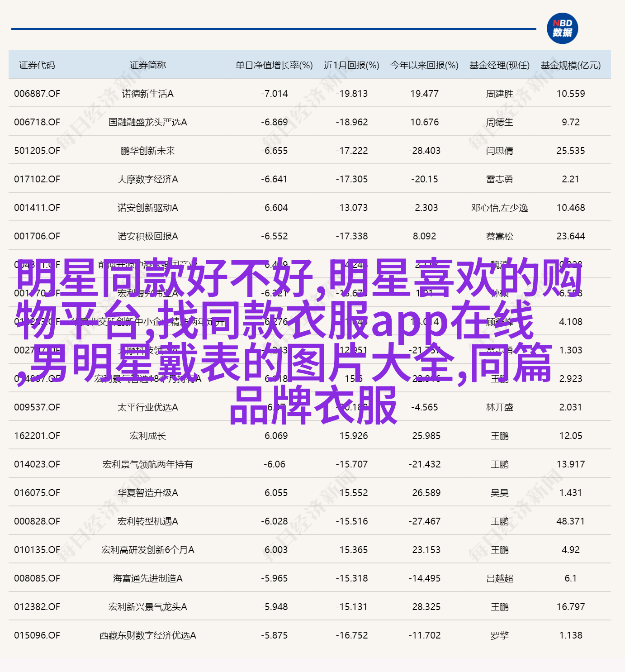Click the -13.073 one-month return value

click(352, 208)
